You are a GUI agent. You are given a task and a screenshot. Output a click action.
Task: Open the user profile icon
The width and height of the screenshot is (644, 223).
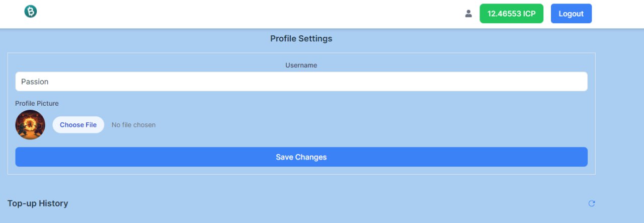(x=468, y=14)
